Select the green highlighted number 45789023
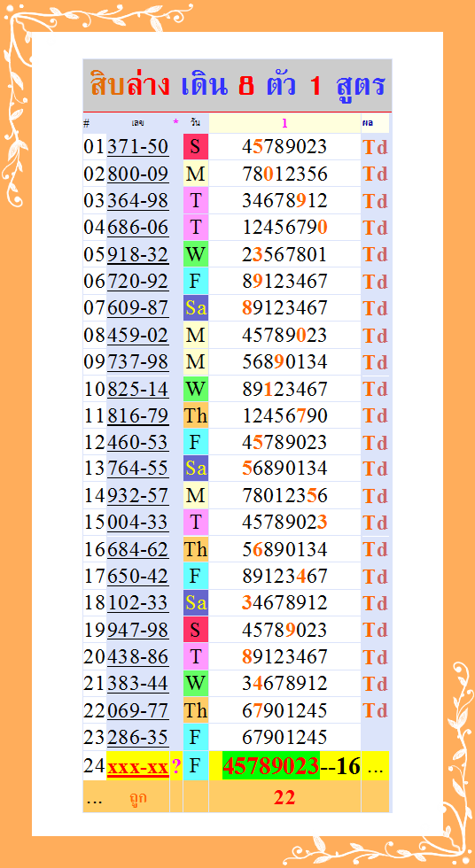475x868 pixels. click(271, 767)
